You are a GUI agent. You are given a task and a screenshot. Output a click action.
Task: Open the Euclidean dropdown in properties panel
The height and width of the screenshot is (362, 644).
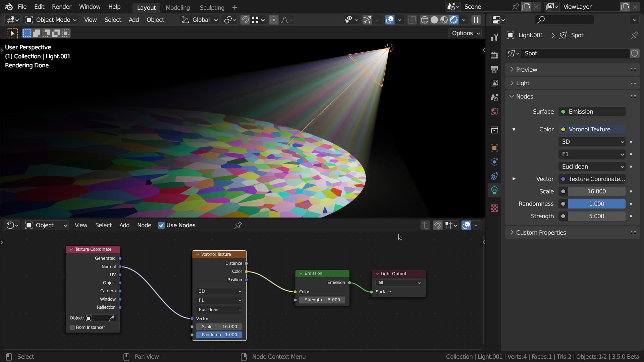click(592, 167)
